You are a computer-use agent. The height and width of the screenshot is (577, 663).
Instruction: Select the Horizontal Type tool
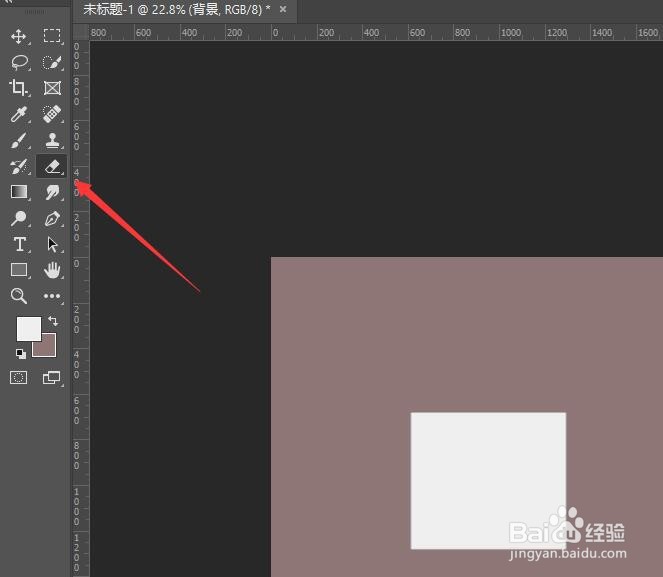19,244
